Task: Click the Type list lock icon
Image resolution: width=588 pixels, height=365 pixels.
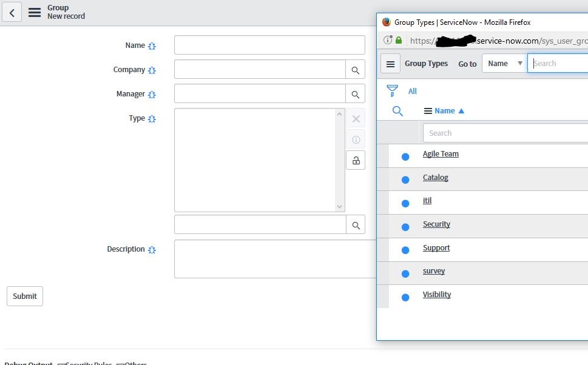Action: [x=356, y=161]
